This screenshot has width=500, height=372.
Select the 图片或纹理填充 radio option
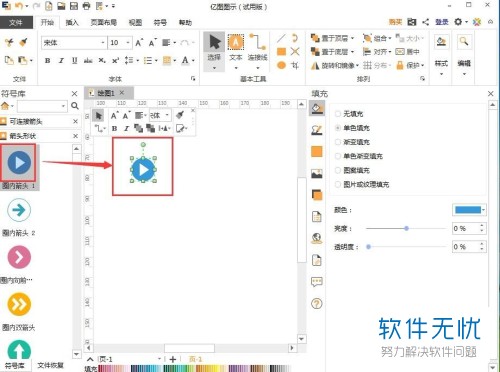pyautogui.click(x=338, y=184)
